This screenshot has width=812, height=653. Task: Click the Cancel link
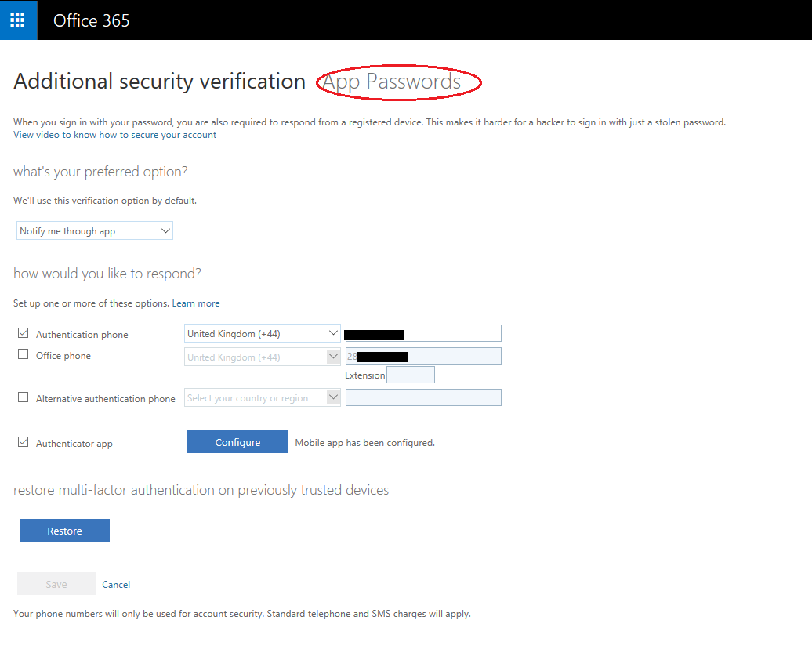pos(116,585)
